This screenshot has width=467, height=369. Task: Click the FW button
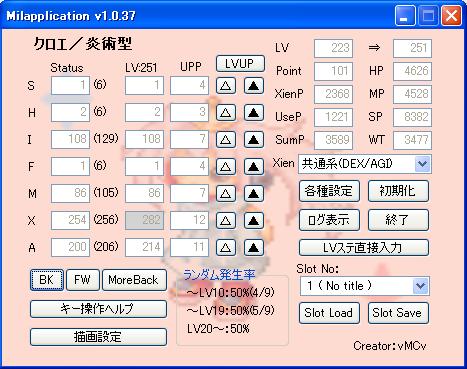[x=83, y=280]
